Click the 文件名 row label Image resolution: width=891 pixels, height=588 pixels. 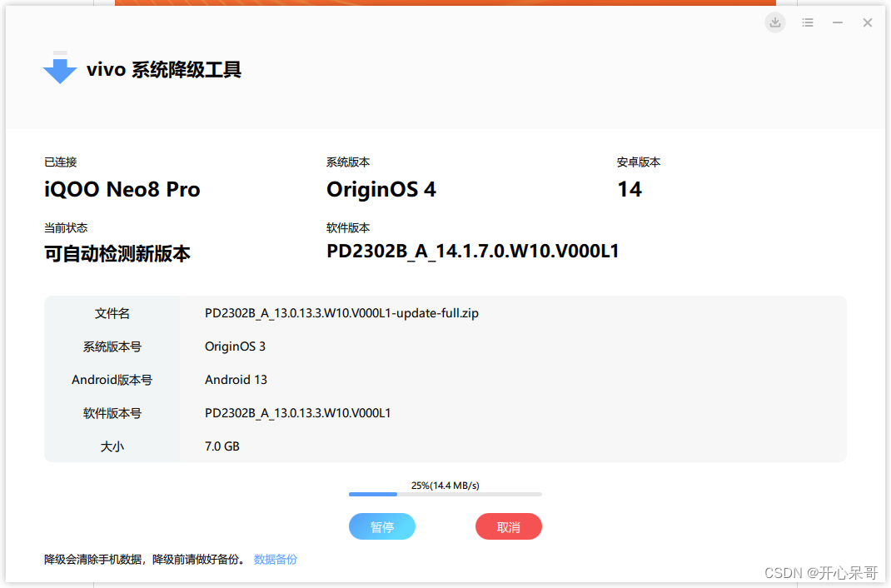(x=112, y=313)
